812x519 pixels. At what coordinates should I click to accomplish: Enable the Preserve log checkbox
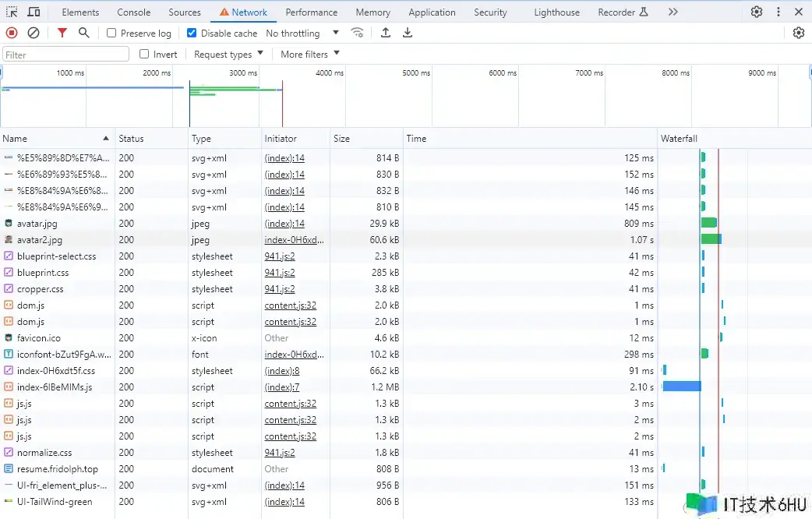[111, 34]
